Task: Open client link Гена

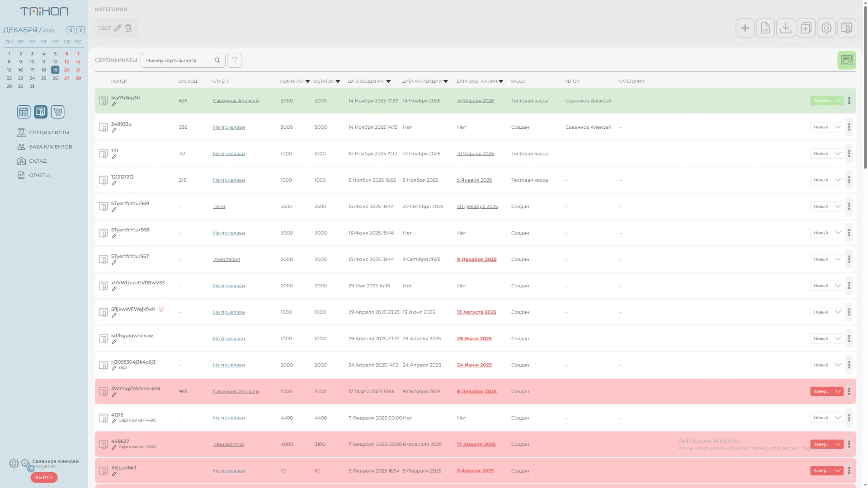Action: [x=219, y=206]
